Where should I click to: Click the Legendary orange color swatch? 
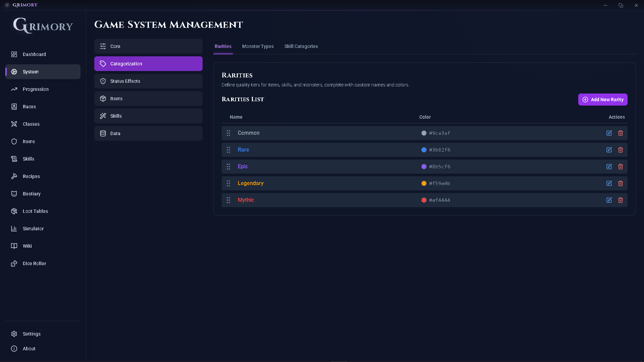[424, 183]
